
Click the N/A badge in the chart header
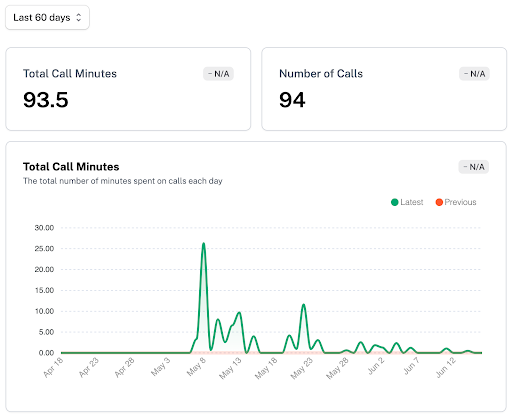pos(474,167)
